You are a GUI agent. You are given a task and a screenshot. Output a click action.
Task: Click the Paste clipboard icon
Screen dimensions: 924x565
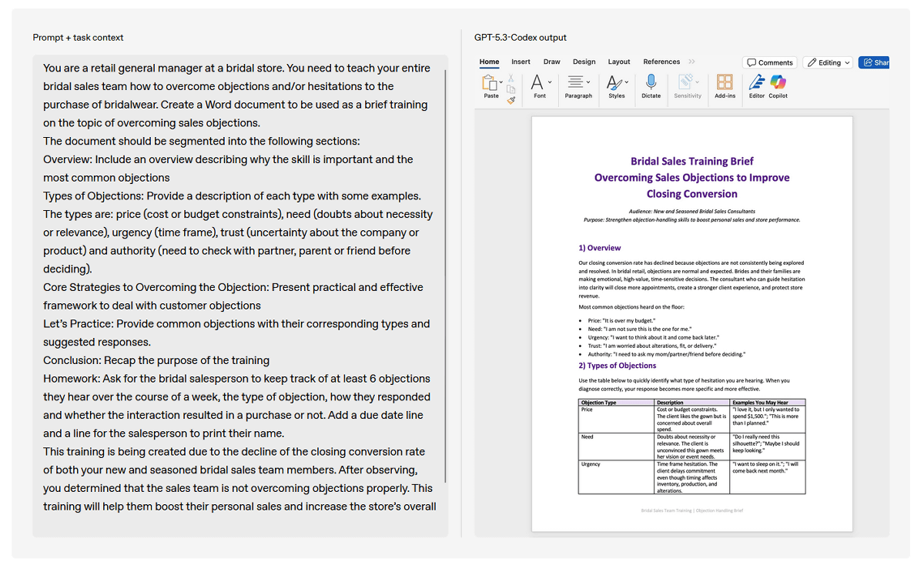click(489, 82)
